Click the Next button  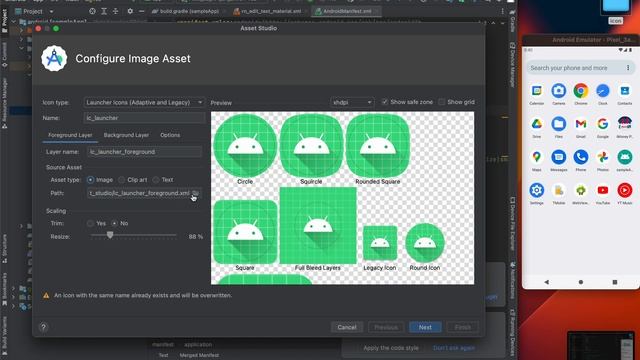point(425,327)
